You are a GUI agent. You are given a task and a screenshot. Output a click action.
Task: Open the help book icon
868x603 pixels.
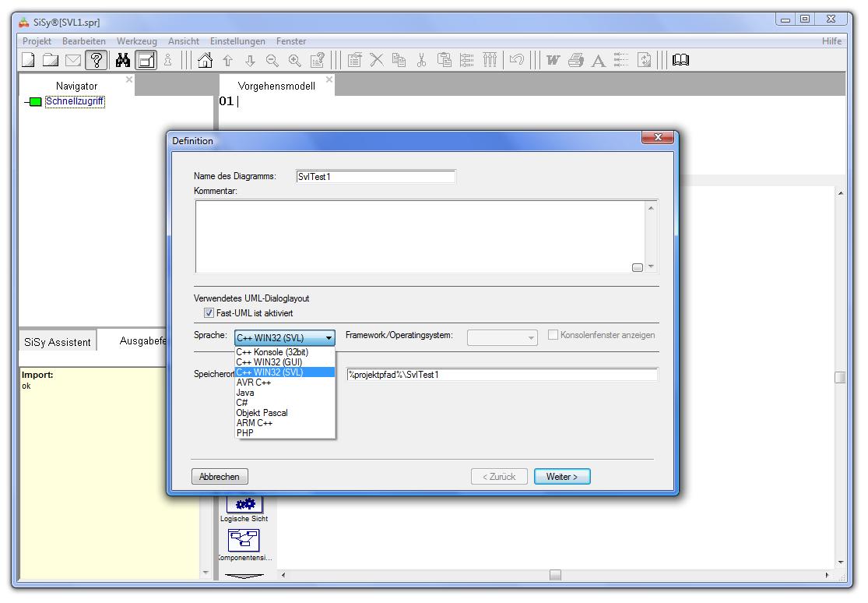(x=680, y=60)
